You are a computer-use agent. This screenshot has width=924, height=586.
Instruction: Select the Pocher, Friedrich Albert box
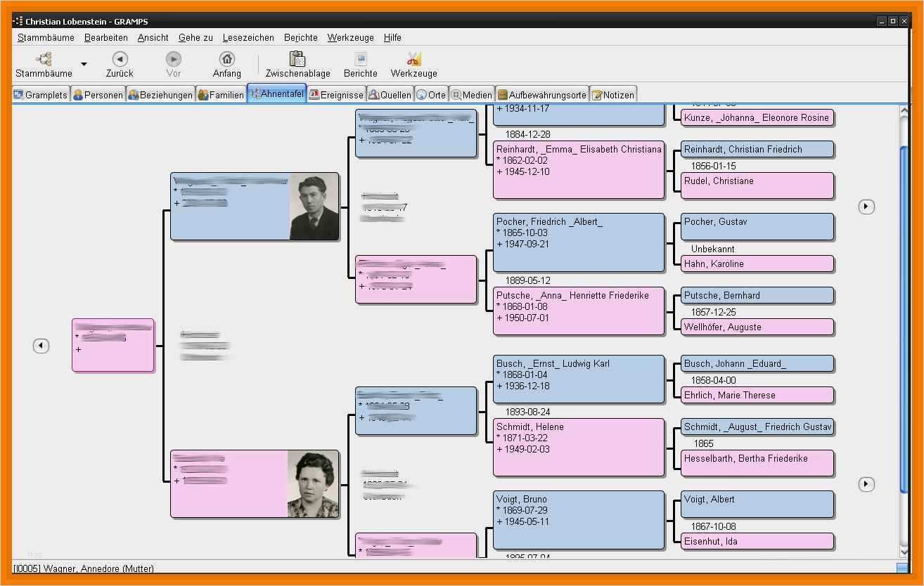pyautogui.click(x=579, y=242)
